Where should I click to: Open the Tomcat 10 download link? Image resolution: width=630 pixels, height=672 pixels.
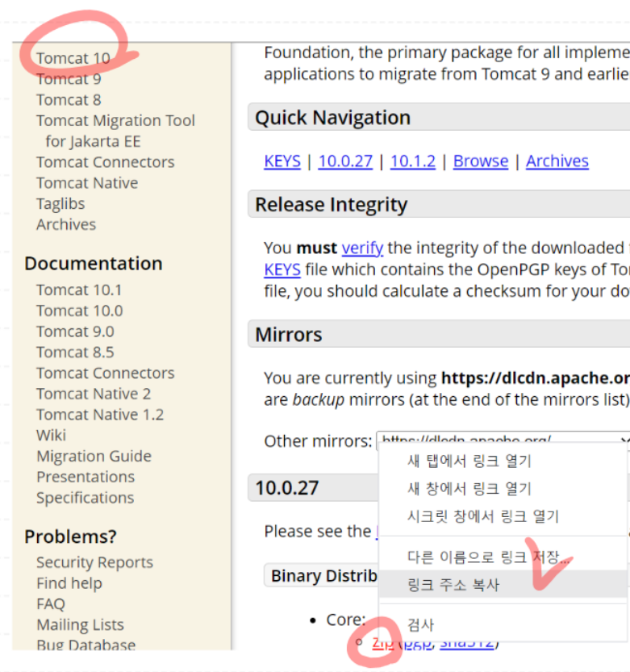click(x=73, y=58)
